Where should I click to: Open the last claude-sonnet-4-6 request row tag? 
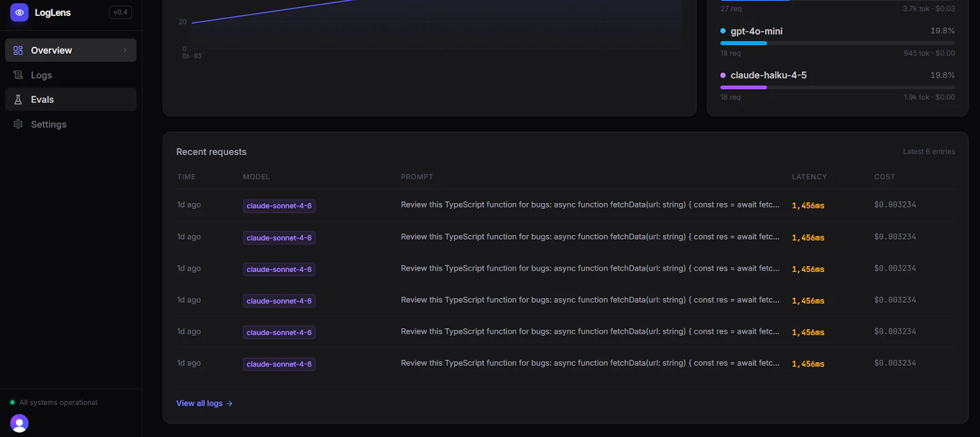point(279,364)
